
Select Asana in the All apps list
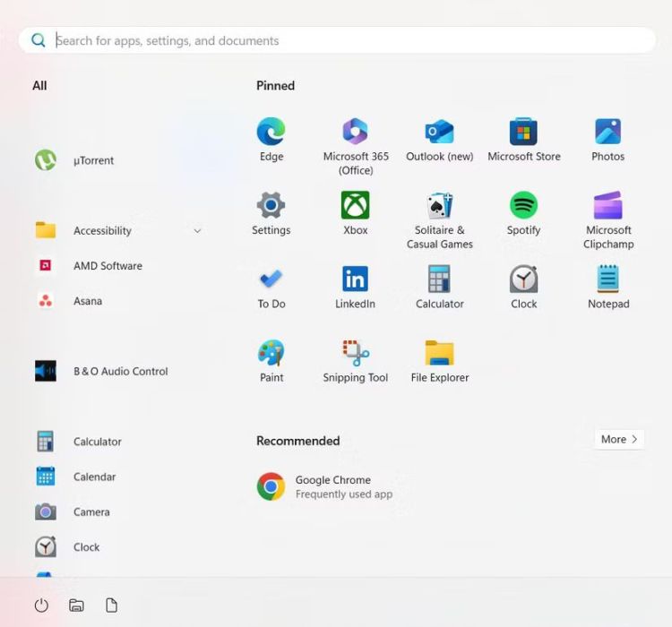[88, 301]
